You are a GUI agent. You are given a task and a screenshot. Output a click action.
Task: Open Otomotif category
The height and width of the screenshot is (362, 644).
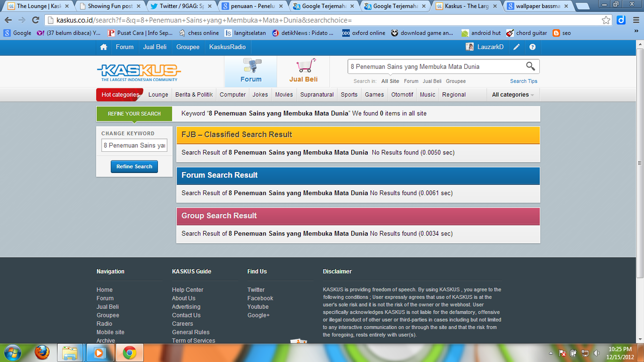402,95
